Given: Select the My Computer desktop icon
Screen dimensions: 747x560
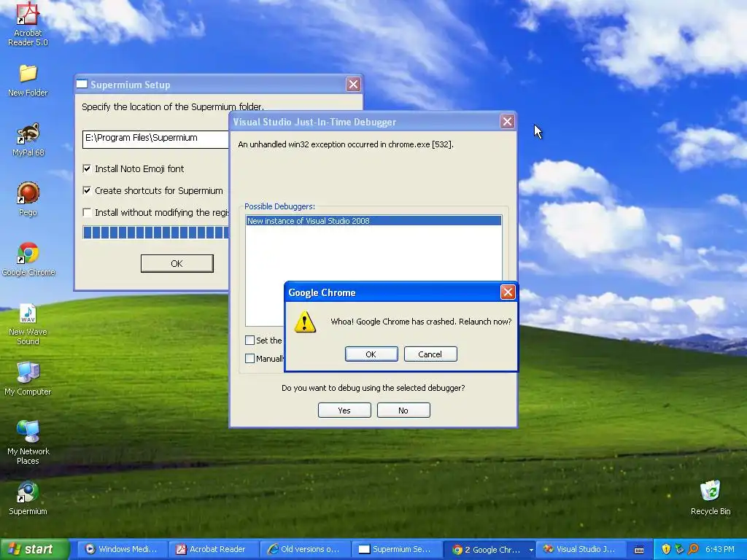Looking at the screenshot, I should coord(28,379).
